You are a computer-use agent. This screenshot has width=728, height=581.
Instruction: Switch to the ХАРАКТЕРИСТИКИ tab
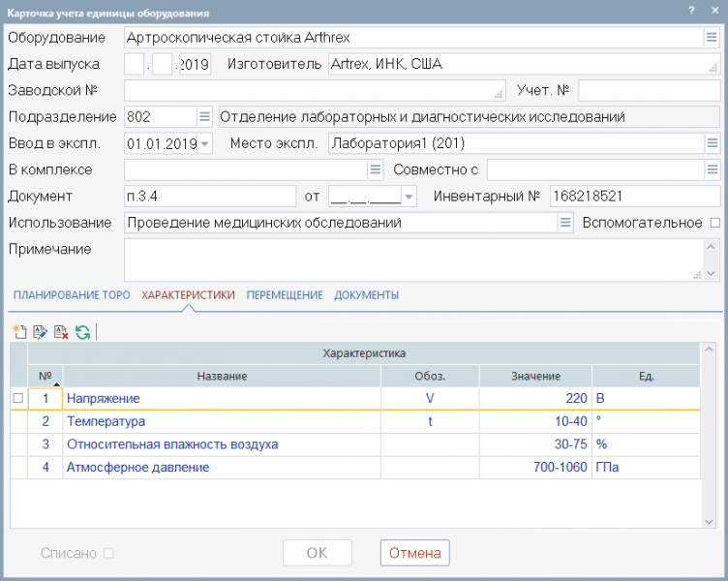pos(188,295)
